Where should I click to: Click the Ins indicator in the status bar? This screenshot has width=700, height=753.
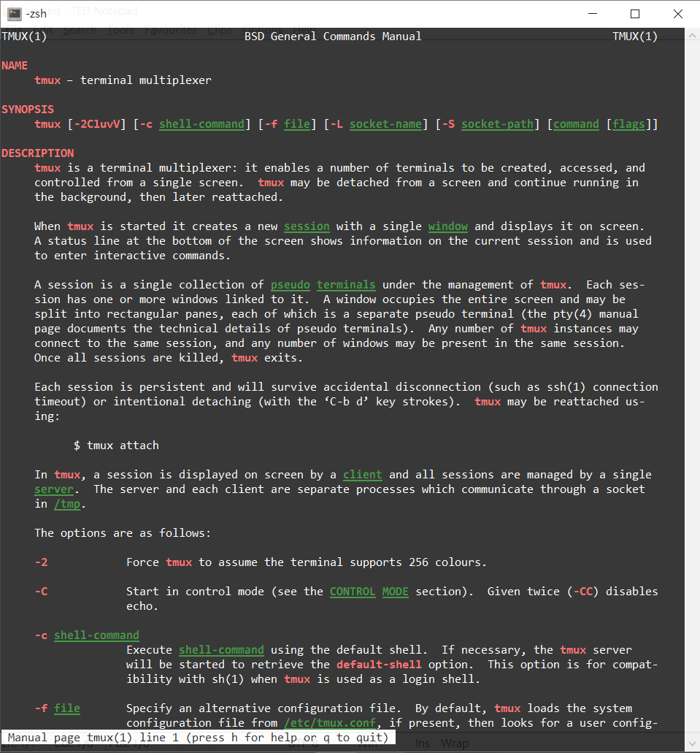(x=423, y=744)
